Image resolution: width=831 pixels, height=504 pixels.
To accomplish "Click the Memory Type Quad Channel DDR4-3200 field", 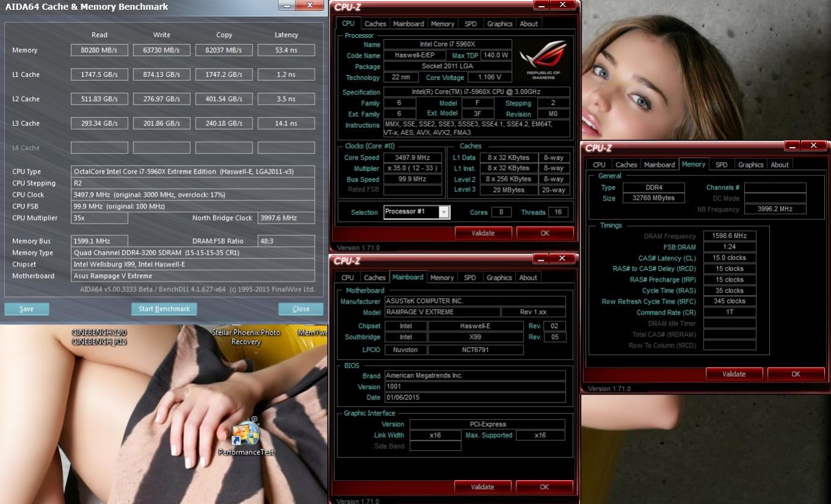I will point(193,253).
